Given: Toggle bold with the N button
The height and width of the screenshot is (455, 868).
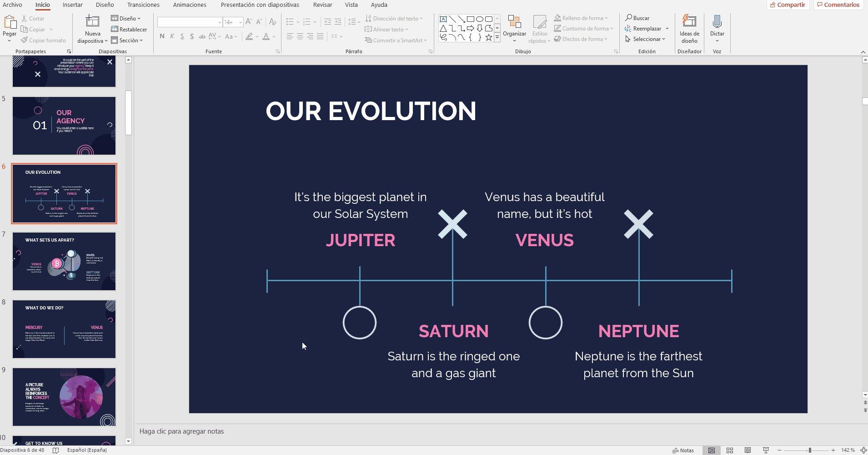Looking at the screenshot, I should pyautogui.click(x=162, y=36).
